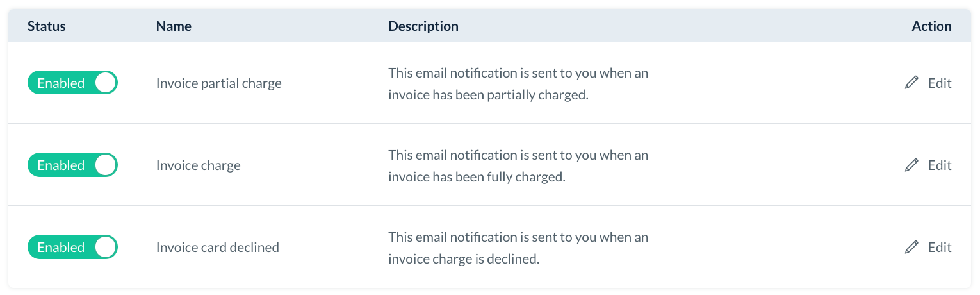Click the white knob on Invoice partial charge switch
The width and height of the screenshot is (980, 295).
coord(106,83)
